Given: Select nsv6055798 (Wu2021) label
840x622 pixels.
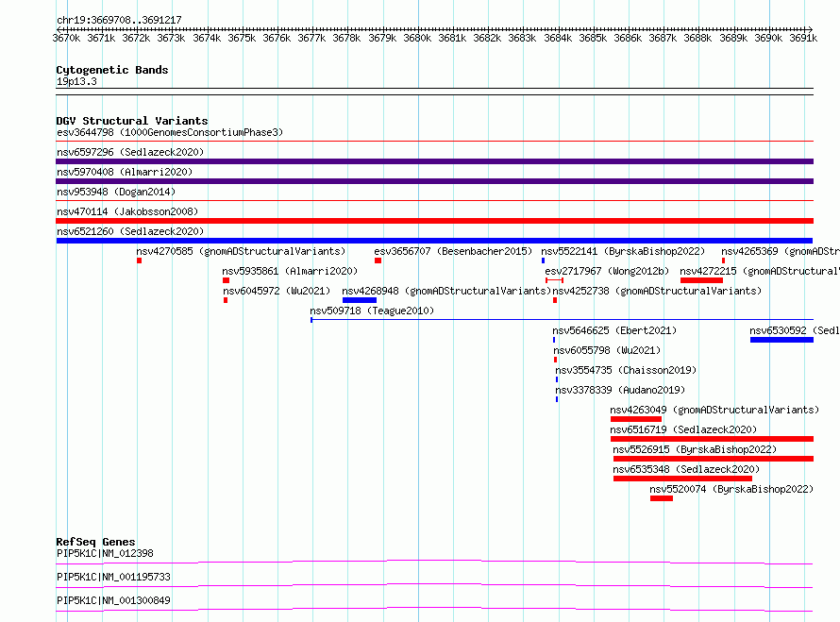Looking at the screenshot, I should 607,350.
